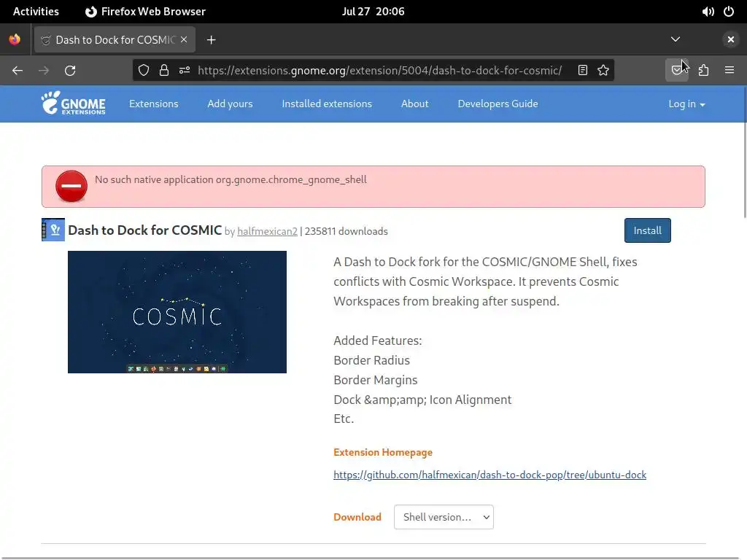747x560 pixels.
Task: Open the Add yours page
Action: coord(230,104)
